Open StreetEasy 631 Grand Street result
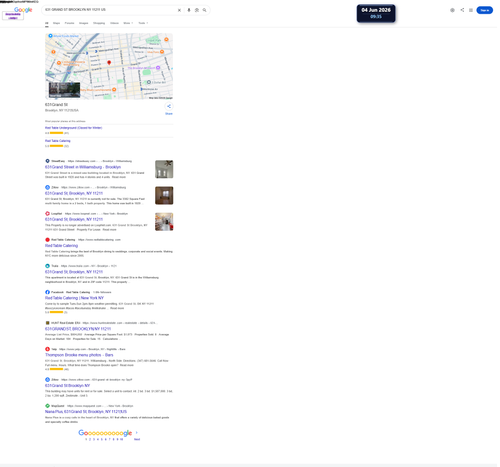Viewport: 500px width, 467px height. pos(83,167)
